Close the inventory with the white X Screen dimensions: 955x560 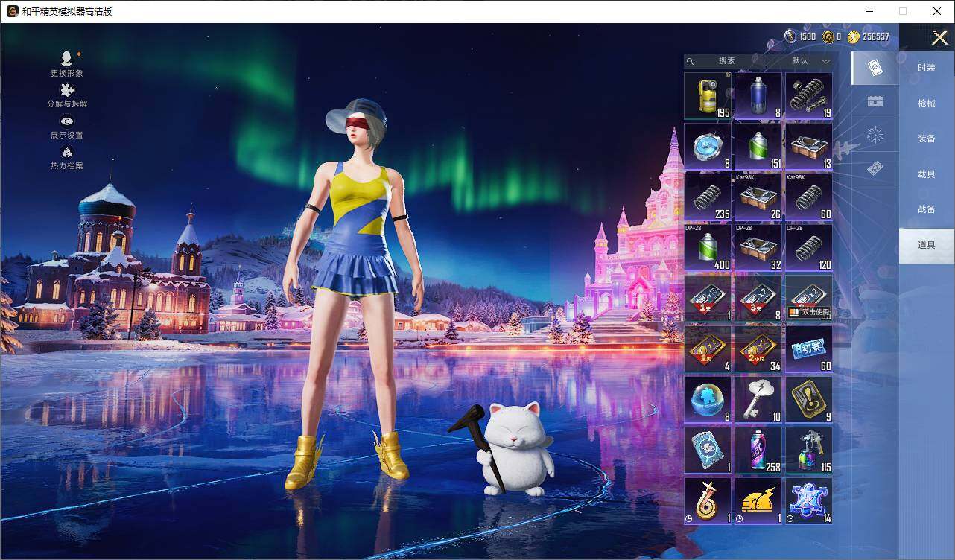[940, 37]
